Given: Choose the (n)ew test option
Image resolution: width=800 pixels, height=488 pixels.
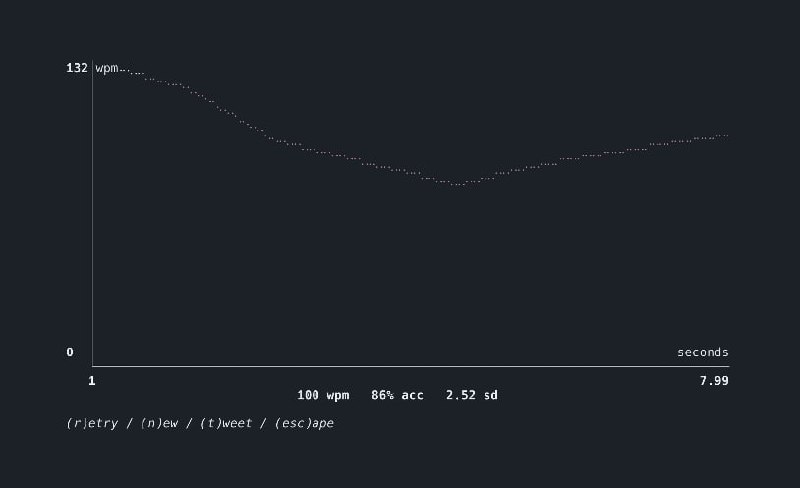Looking at the screenshot, I should (159, 423).
